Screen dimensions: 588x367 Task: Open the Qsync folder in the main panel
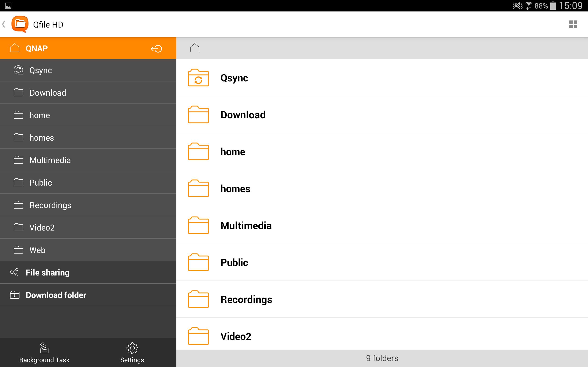click(x=234, y=78)
